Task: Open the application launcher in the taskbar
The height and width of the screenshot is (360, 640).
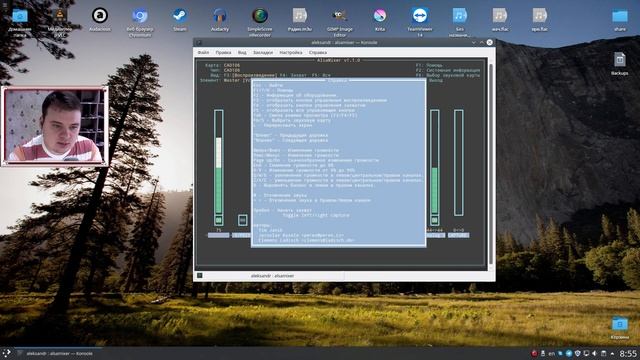Action: tap(7, 353)
